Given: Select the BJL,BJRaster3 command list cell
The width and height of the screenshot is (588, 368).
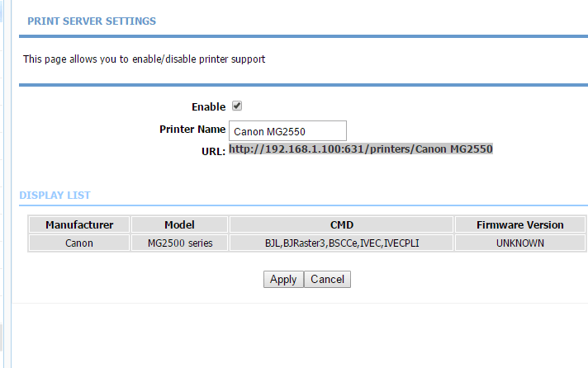Looking at the screenshot, I should pyautogui.click(x=341, y=243).
